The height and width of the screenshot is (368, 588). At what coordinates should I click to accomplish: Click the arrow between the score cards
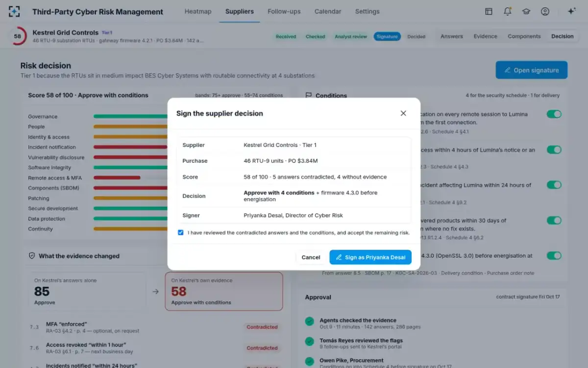[156, 291]
